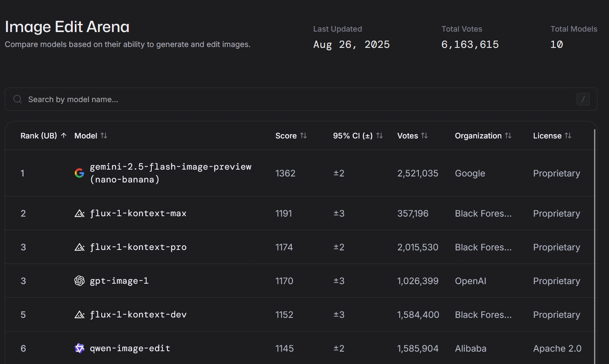The width and height of the screenshot is (609, 364).
Task: Open qwen-image-edit model entry
Action: (x=130, y=348)
